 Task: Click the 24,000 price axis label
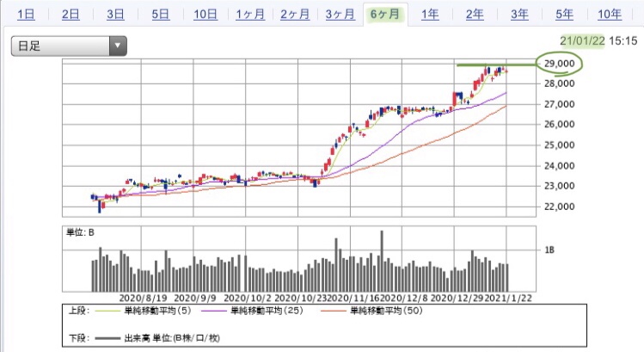pyautogui.click(x=560, y=166)
